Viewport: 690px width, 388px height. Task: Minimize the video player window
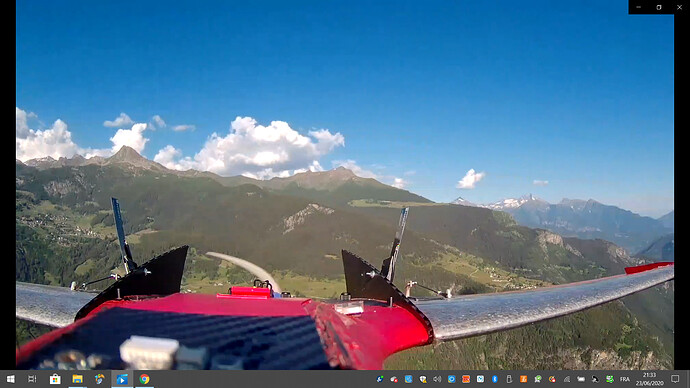tap(639, 7)
